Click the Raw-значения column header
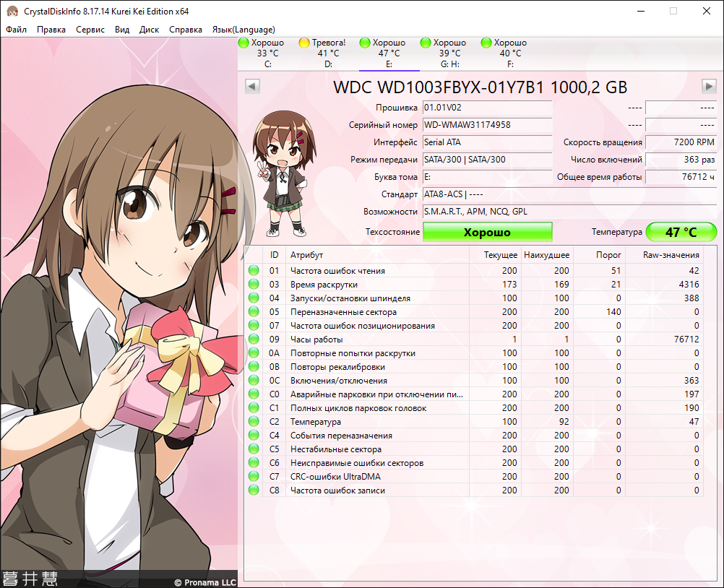 [x=664, y=255]
